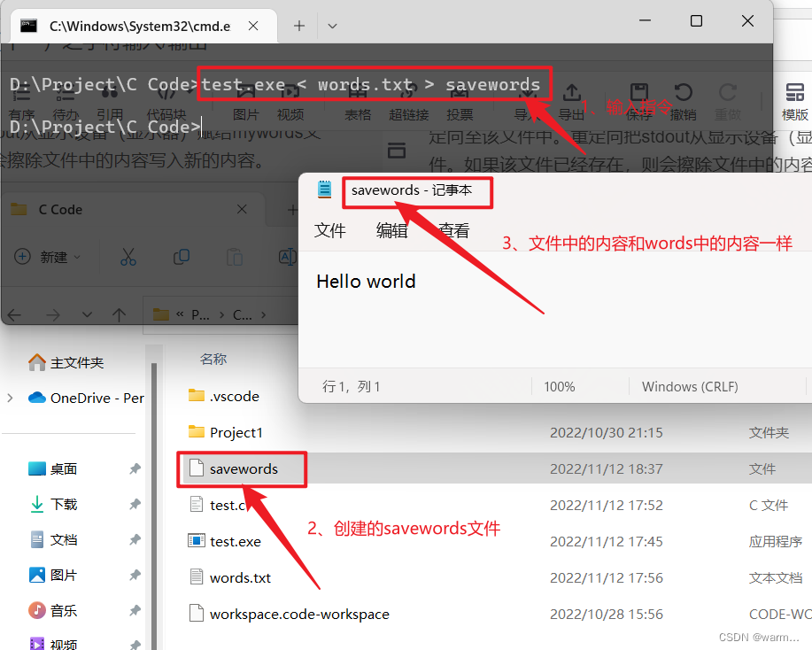Open the 查看 menu in savewords Notepad
This screenshot has height=650, width=812.
[454, 230]
